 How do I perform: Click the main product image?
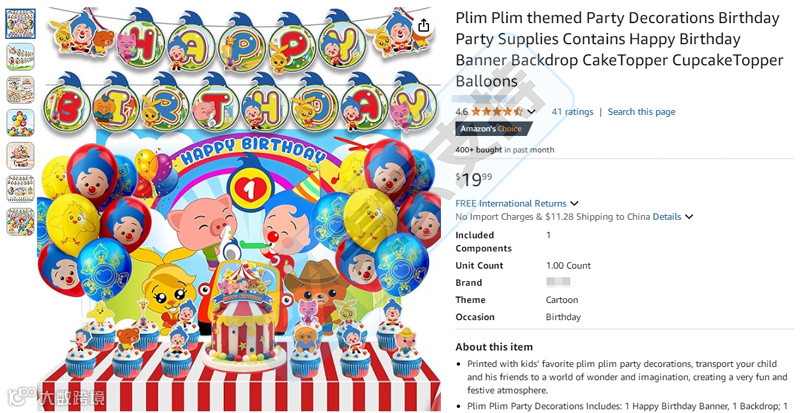[239, 207]
